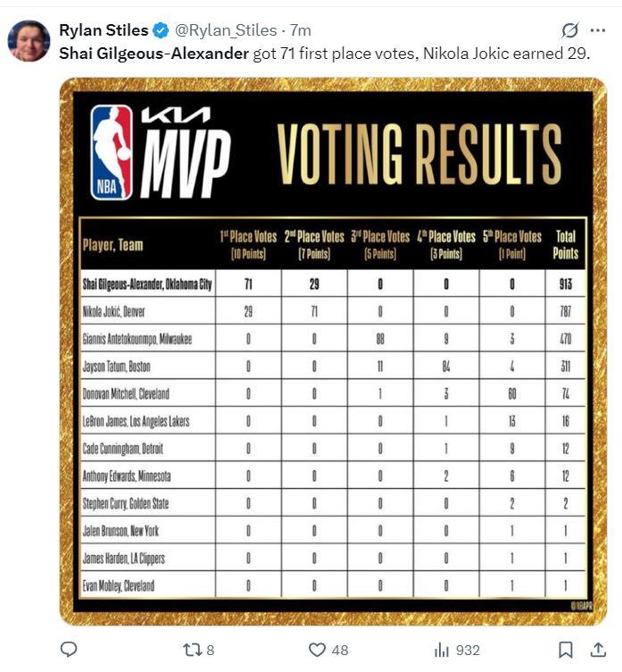The image size is (622, 672).
Task: Click the 7m timestamp link
Action: [301, 30]
